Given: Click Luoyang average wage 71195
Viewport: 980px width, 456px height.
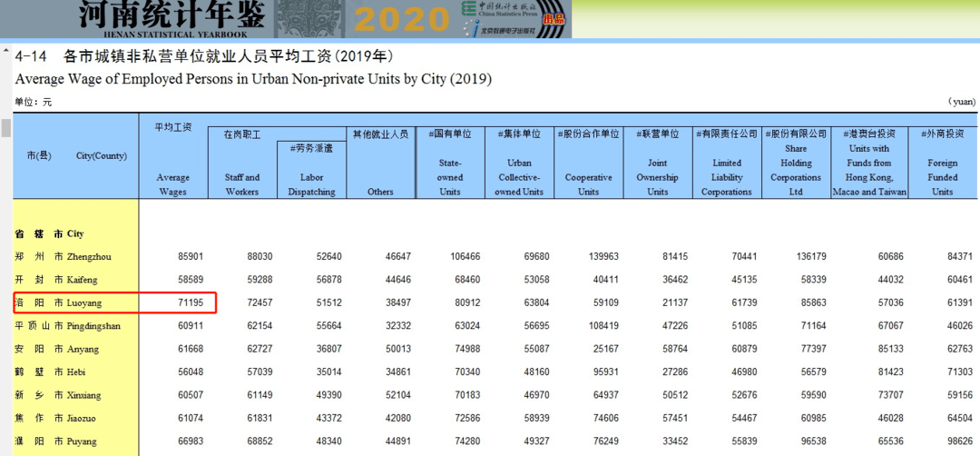Looking at the screenshot, I should click(x=191, y=302).
